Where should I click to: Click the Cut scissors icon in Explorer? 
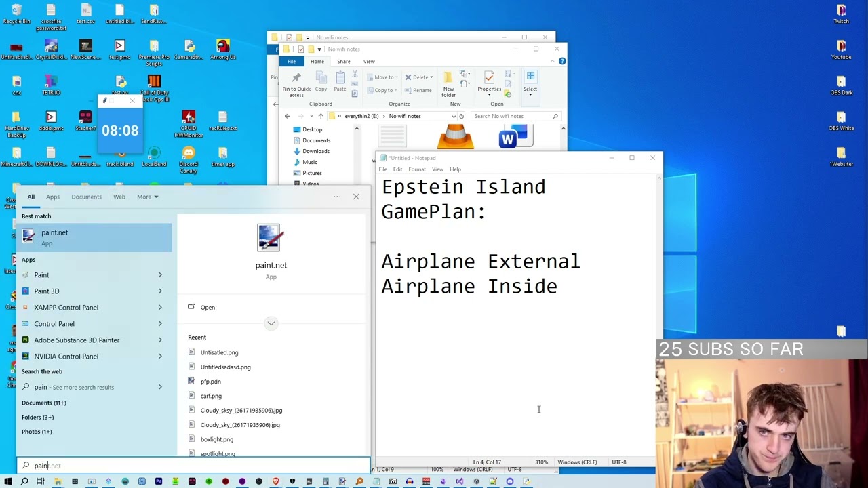pos(355,75)
